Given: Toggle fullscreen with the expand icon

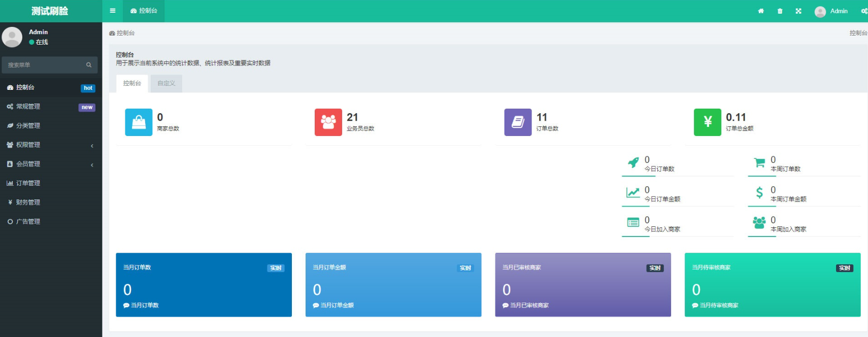Looking at the screenshot, I should [798, 11].
